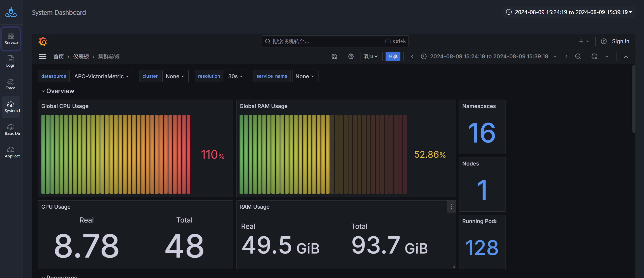Select the datasource APO-VictoriaMetric dropdown
This screenshot has height=278, width=644.
point(101,76)
